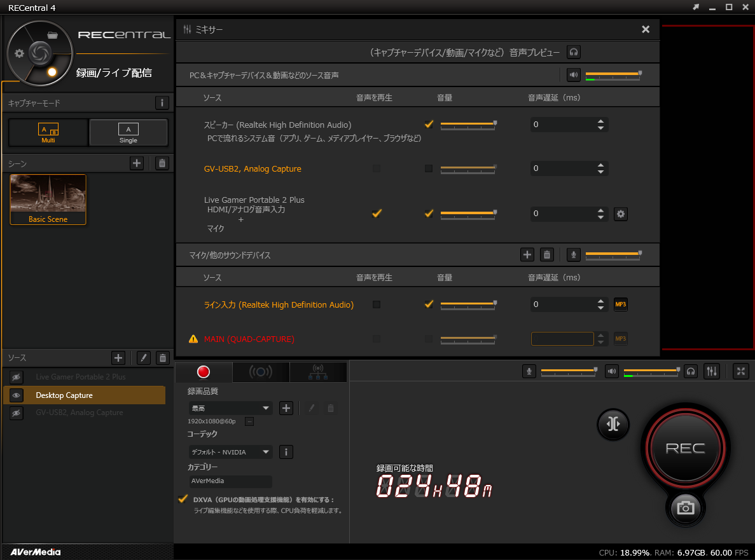The image size is (755, 560).
Task: Open codec info icon
Action: coord(286,452)
